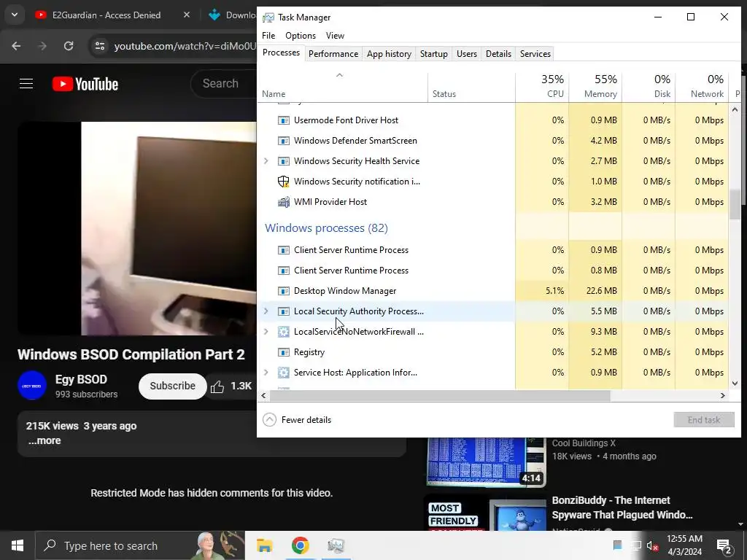The width and height of the screenshot is (747, 560).
Task: Click the site information icon beside the URL
Action: [99, 46]
